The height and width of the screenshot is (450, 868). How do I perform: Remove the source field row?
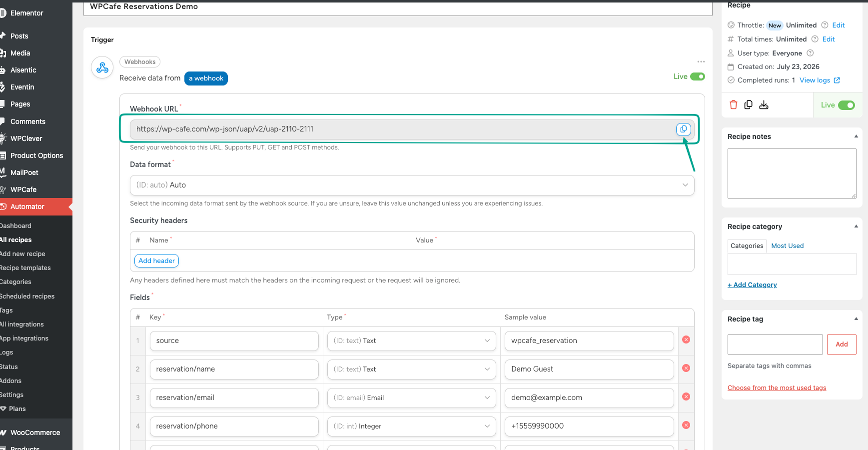(x=686, y=339)
